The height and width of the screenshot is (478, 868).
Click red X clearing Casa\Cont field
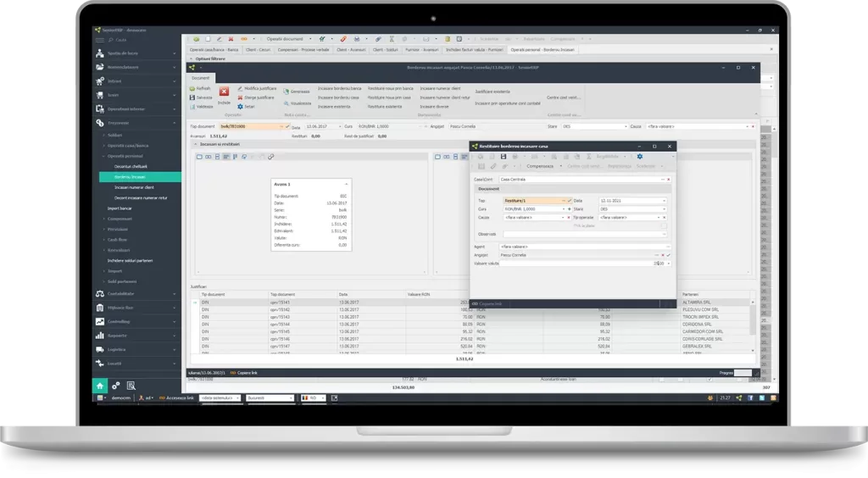pyautogui.click(x=668, y=180)
